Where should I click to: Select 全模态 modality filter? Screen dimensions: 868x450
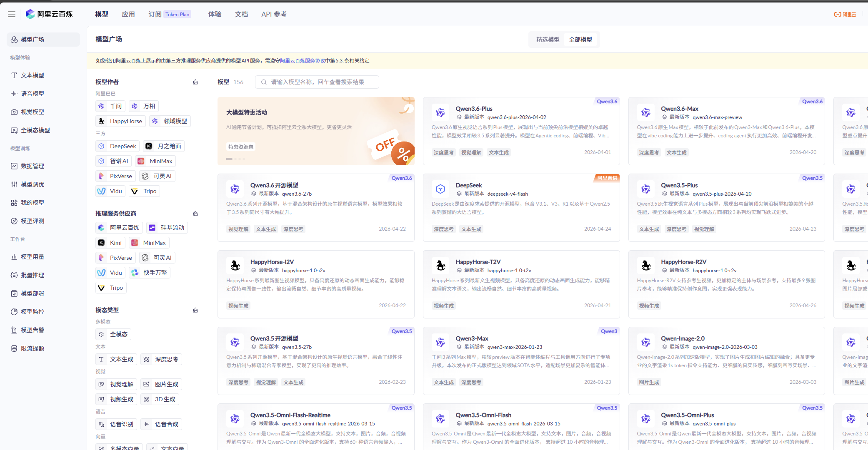[113, 334]
